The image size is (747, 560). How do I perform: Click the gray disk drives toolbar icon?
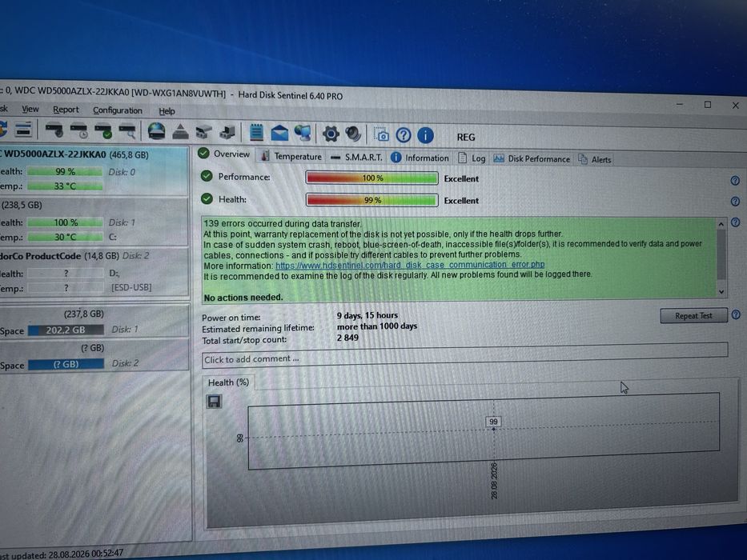tap(203, 132)
